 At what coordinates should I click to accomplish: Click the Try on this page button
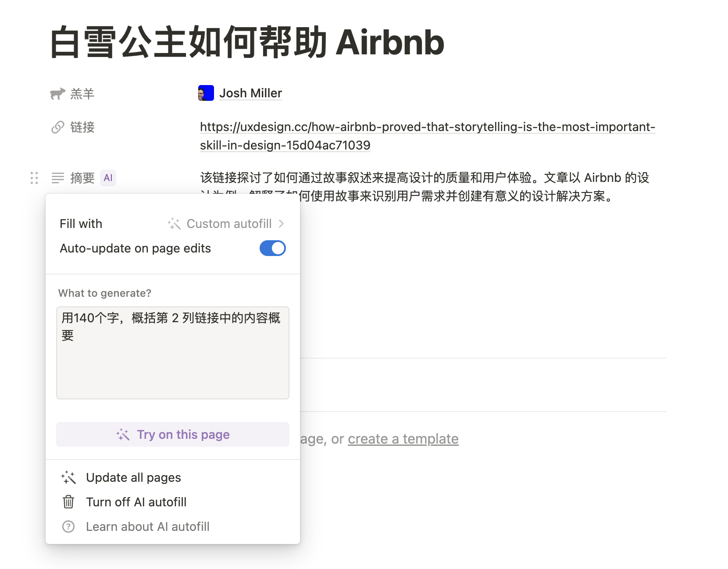[x=173, y=434]
